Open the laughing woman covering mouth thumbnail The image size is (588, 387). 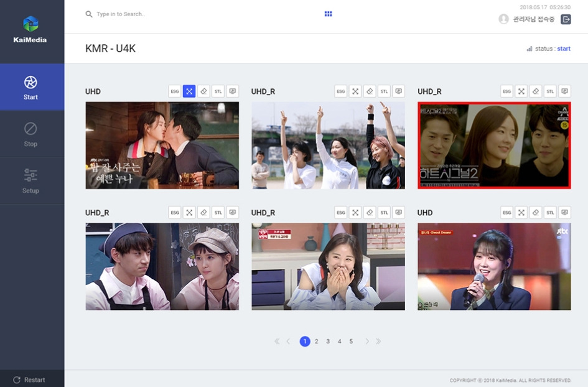[x=328, y=267]
